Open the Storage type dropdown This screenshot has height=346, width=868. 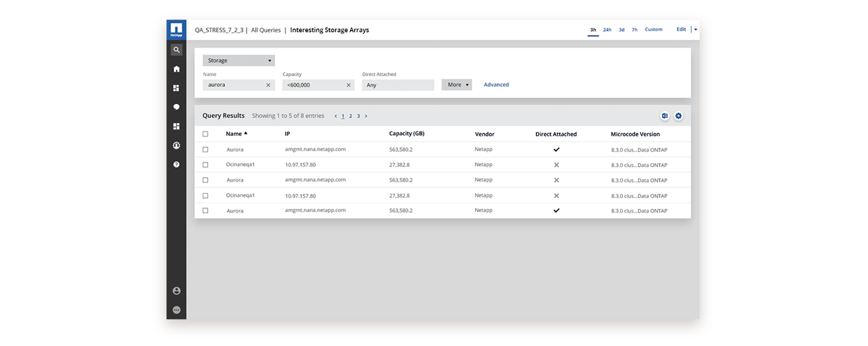(239, 61)
